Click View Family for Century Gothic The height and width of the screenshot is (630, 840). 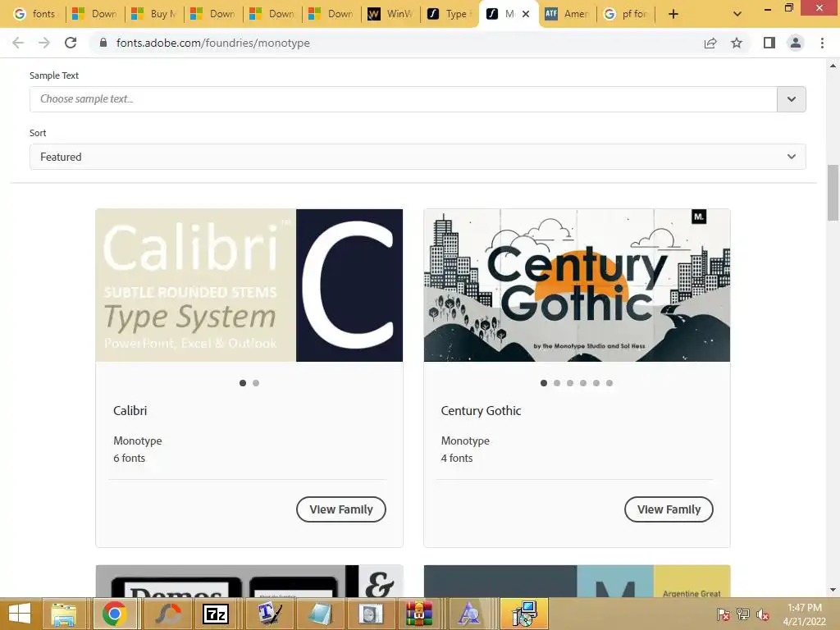click(x=669, y=509)
